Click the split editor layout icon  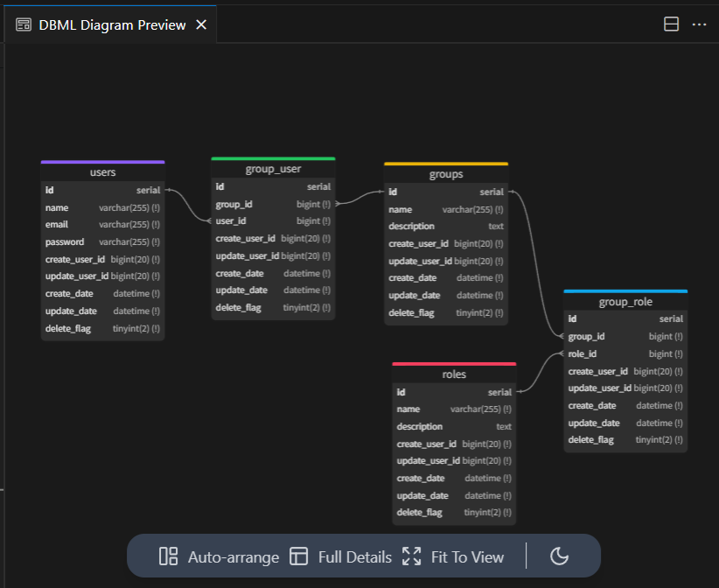tap(672, 24)
